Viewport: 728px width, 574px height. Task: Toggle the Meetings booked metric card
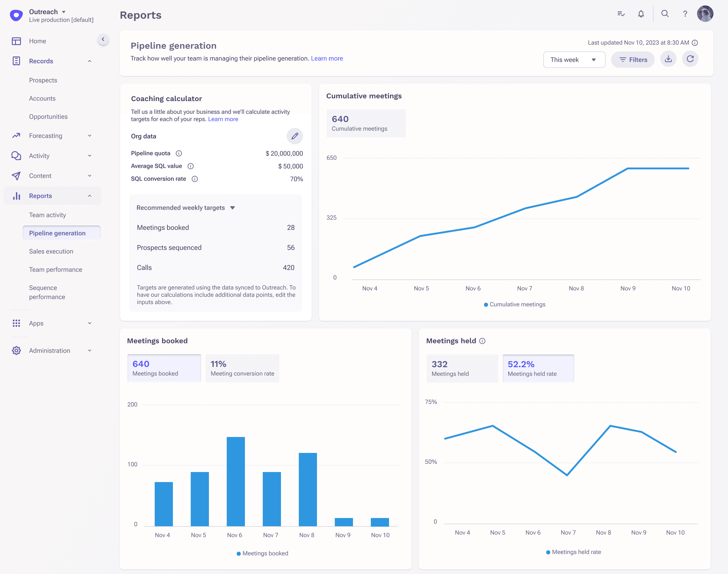pyautogui.click(x=164, y=368)
